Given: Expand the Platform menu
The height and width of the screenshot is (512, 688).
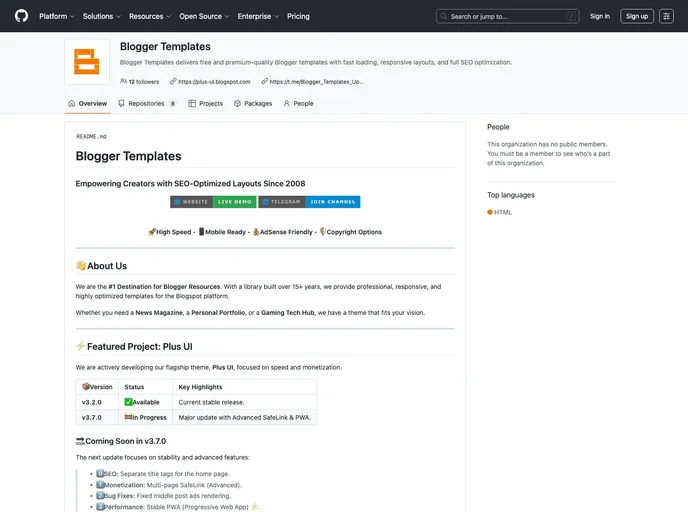Looking at the screenshot, I should click(57, 16).
